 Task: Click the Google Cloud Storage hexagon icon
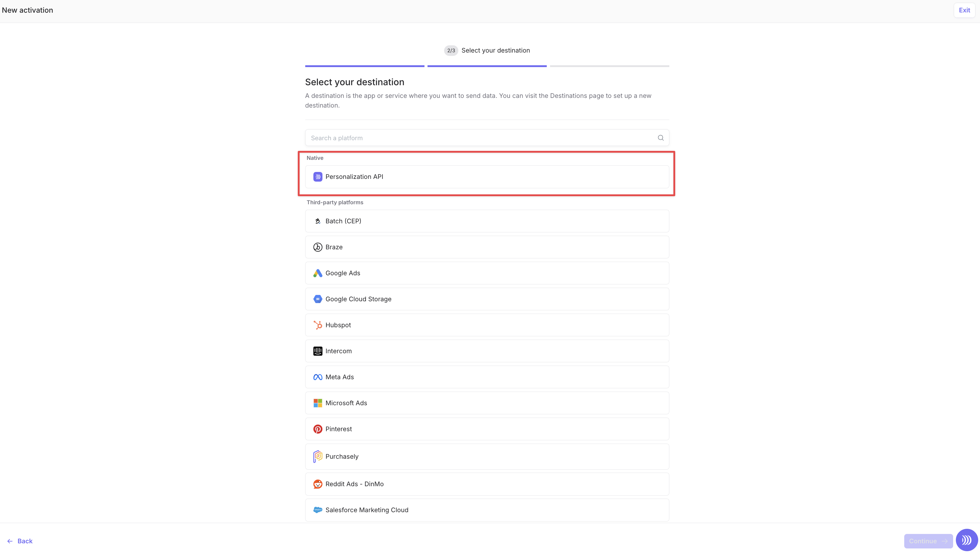click(x=317, y=299)
